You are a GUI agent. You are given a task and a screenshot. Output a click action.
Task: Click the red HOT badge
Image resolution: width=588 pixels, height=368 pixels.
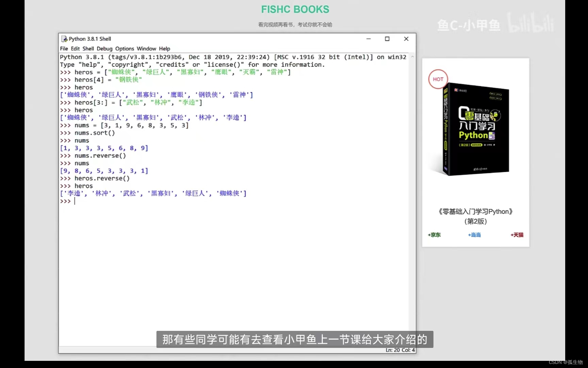[x=438, y=79]
